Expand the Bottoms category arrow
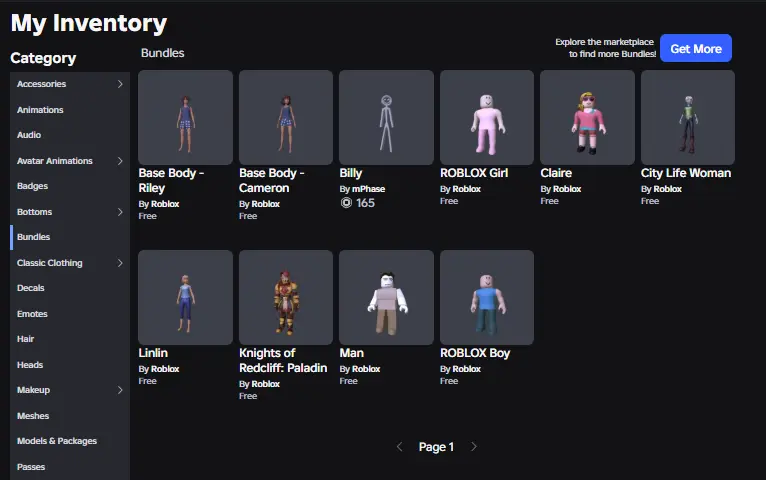 (x=120, y=212)
